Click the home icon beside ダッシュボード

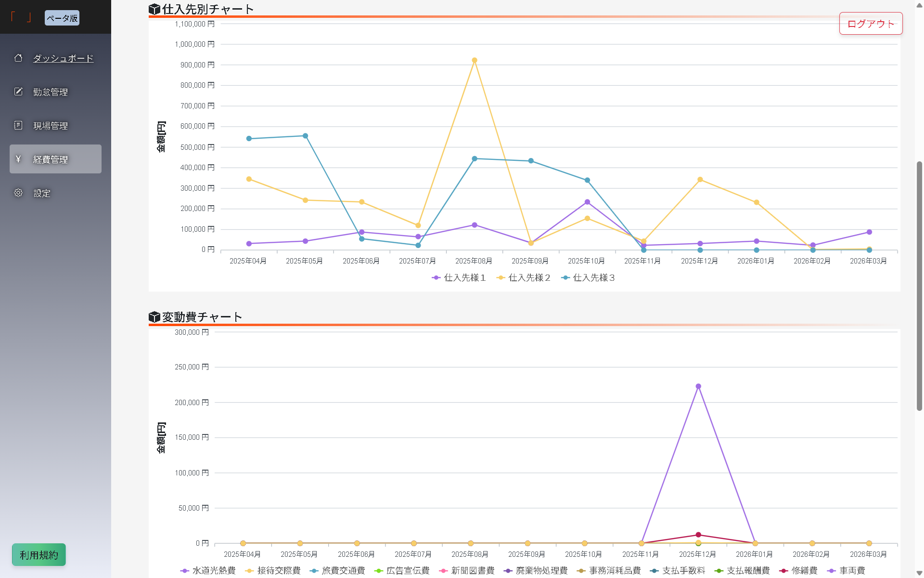(x=18, y=58)
